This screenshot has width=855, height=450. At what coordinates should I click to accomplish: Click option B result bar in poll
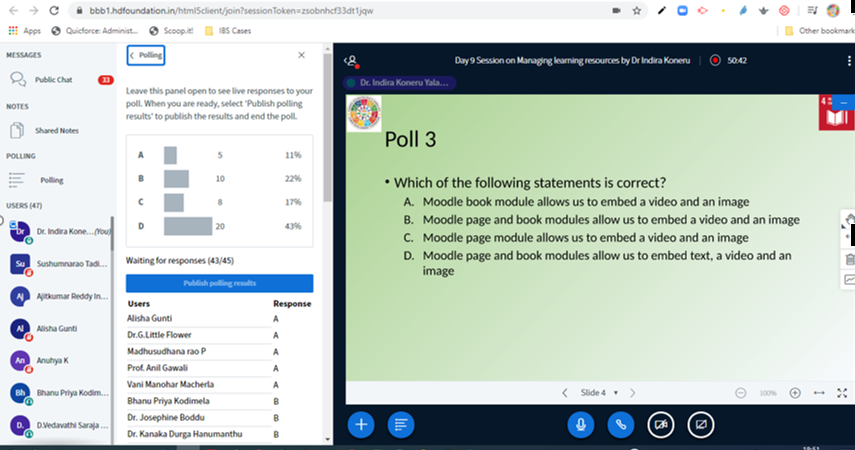coord(176,178)
